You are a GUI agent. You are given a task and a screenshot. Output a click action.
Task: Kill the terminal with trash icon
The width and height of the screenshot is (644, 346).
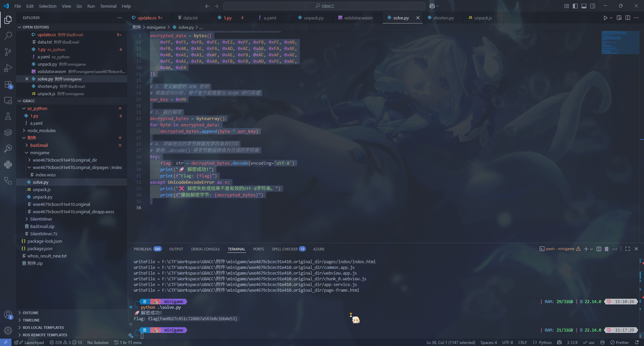click(x=606, y=249)
